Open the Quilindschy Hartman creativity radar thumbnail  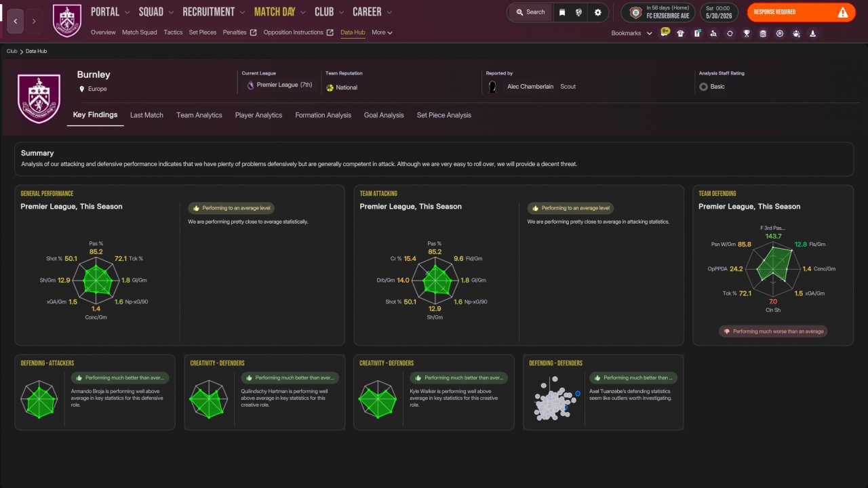(209, 399)
